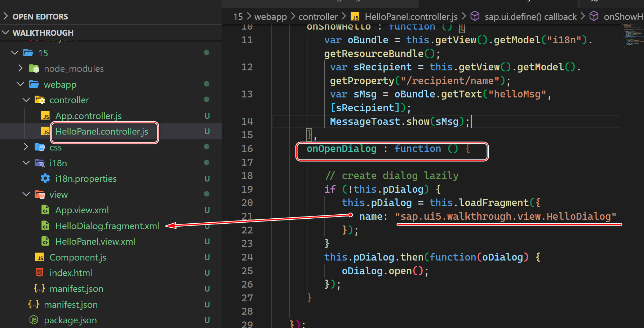Click the XML code icon for App.view.xml

(x=45, y=210)
